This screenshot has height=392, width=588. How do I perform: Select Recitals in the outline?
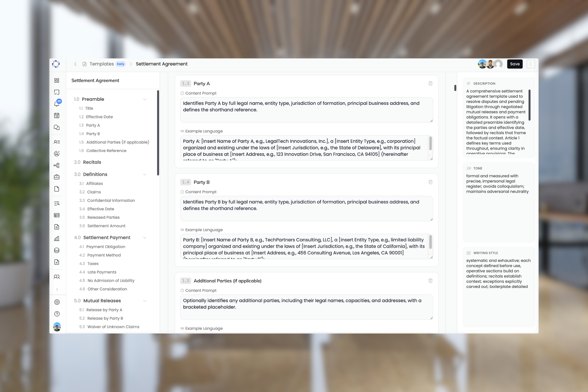coord(92,162)
